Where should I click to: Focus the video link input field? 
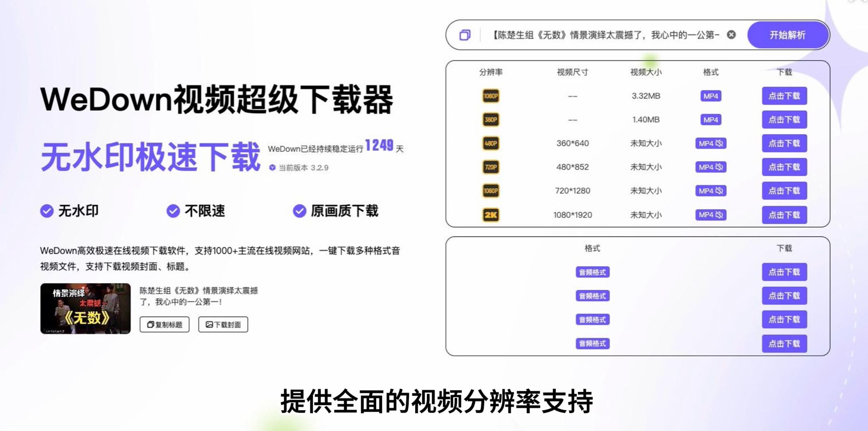606,35
